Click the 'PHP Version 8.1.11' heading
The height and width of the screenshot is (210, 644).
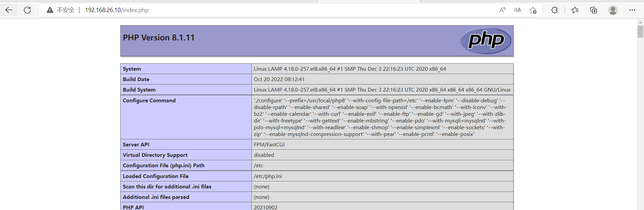(x=159, y=38)
